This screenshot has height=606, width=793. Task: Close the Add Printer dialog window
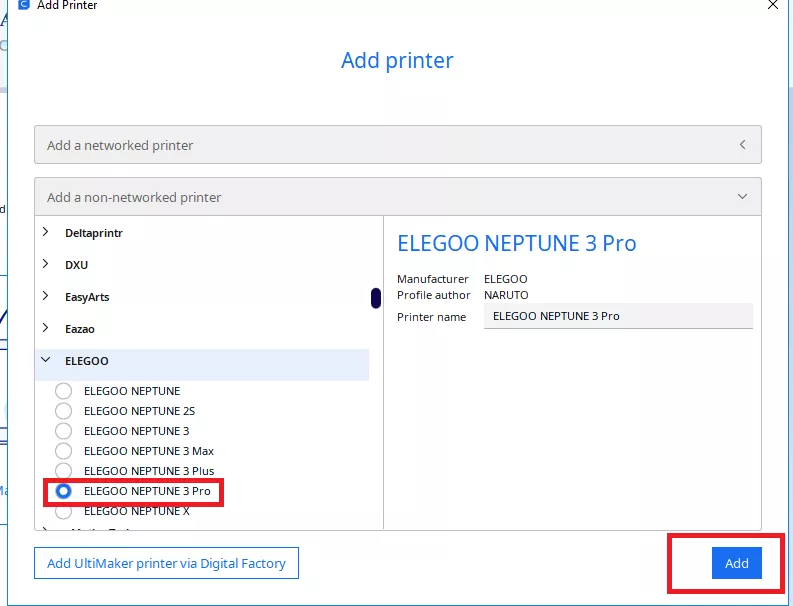771,6
